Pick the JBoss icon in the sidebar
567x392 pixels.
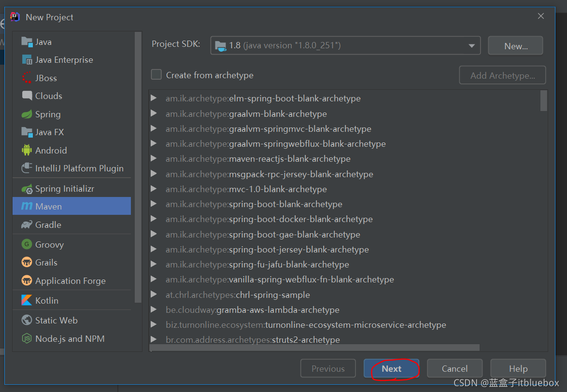[27, 78]
